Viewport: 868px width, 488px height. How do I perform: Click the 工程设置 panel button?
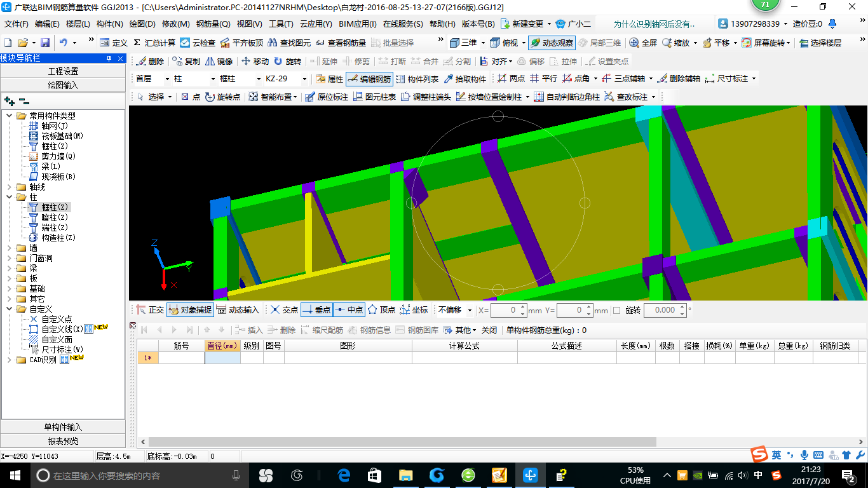[64, 71]
